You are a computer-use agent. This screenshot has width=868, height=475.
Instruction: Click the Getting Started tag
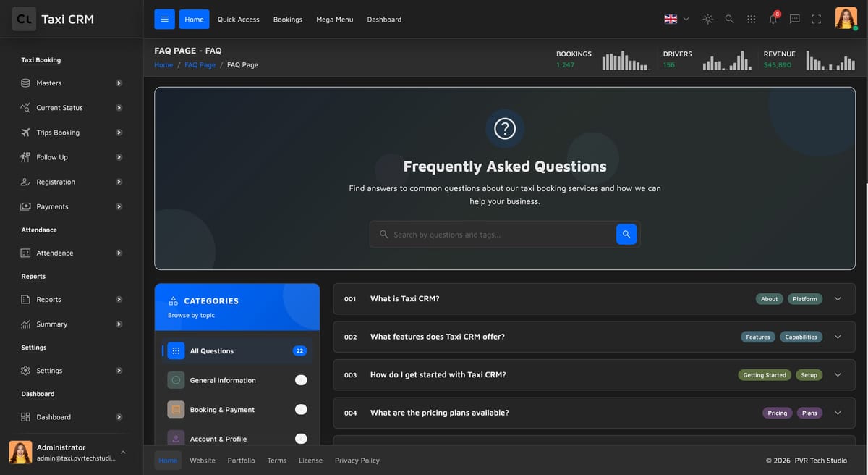click(765, 375)
